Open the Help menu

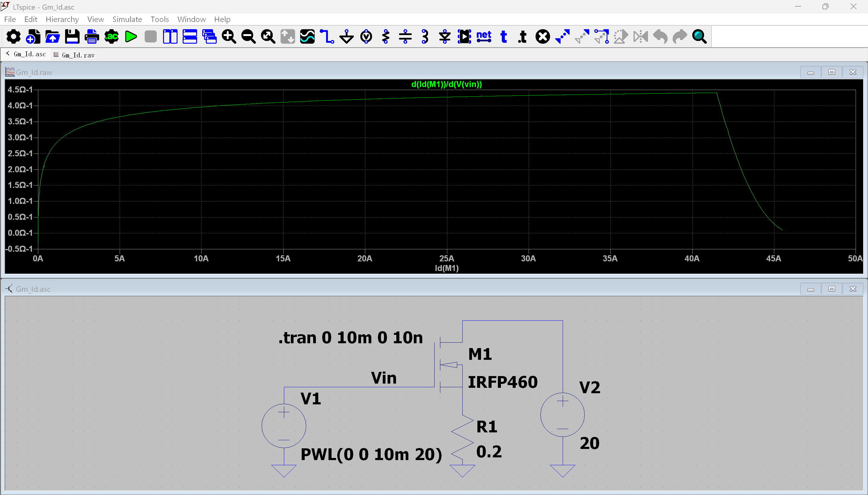pos(222,19)
